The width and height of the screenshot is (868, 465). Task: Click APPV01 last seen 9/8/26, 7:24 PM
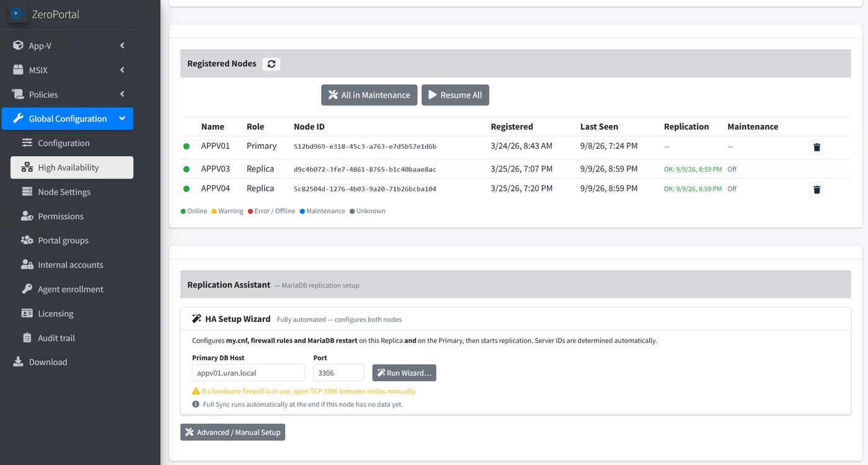coord(609,146)
